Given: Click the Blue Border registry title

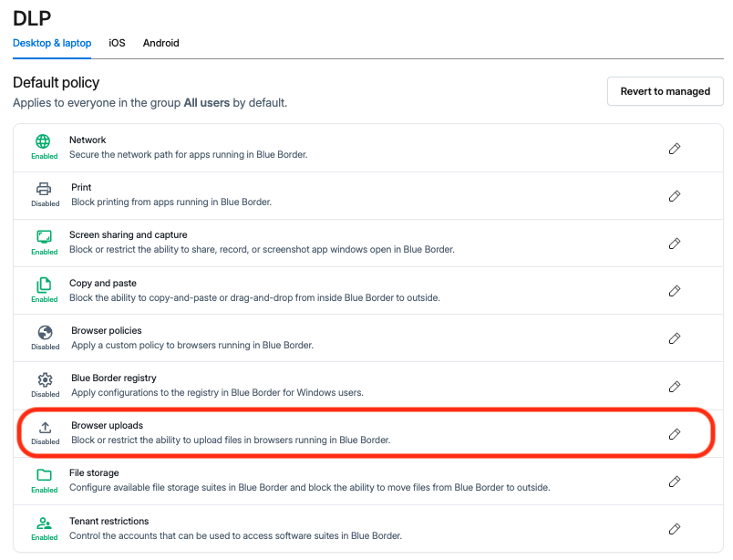Looking at the screenshot, I should click(x=114, y=378).
